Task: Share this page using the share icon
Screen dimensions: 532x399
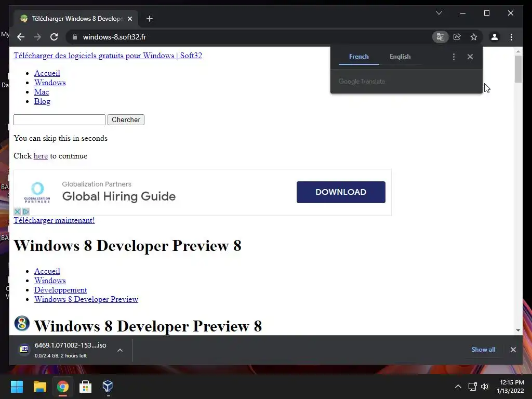Action: [457, 37]
